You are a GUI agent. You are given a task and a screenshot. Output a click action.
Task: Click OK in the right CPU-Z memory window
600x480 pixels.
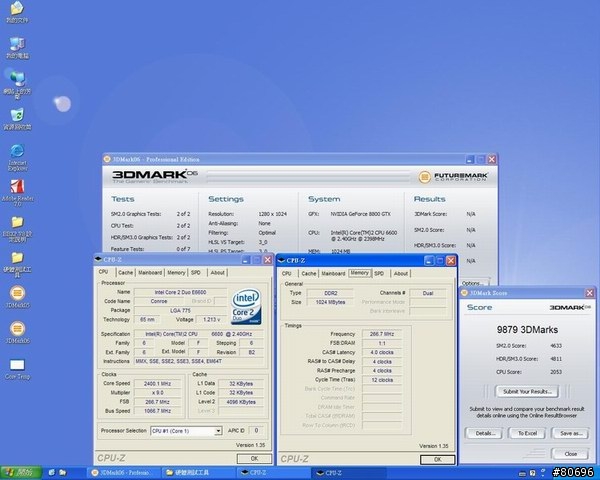click(x=438, y=459)
